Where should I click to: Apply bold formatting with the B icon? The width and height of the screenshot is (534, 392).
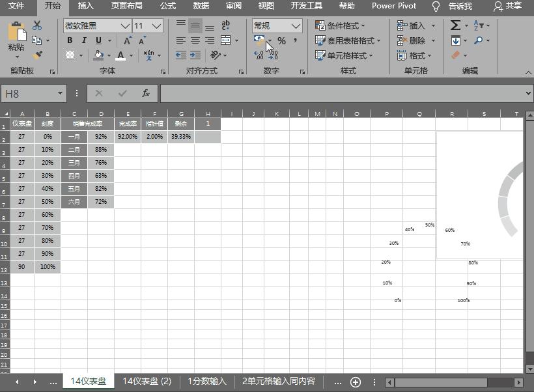tap(70, 40)
